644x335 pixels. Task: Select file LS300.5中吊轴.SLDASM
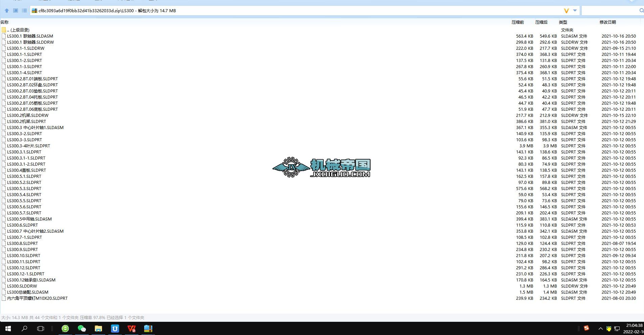[29, 219]
